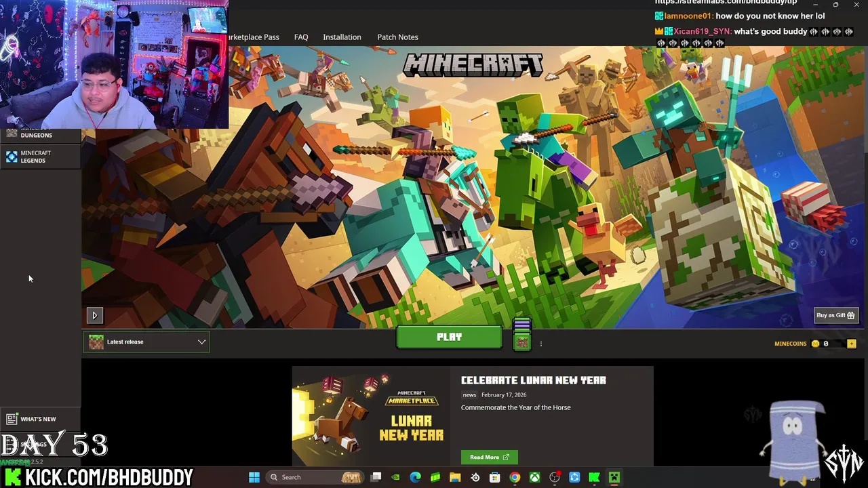
Task: Click the What's New newspaper icon
Action: tap(12, 419)
